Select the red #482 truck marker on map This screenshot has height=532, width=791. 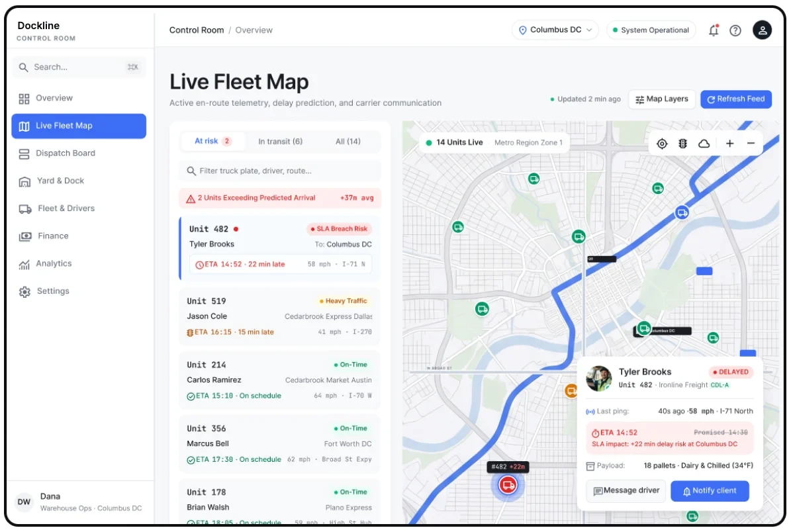(x=508, y=485)
